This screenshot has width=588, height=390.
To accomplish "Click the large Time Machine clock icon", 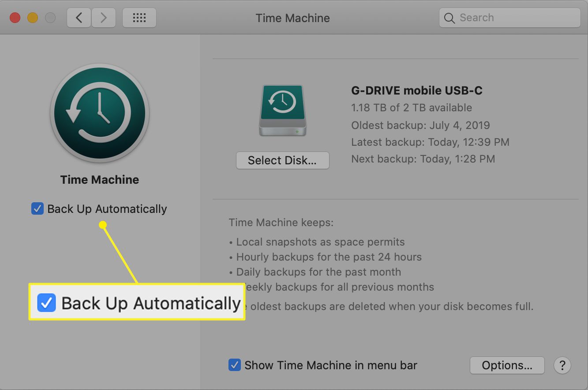I will [100, 113].
